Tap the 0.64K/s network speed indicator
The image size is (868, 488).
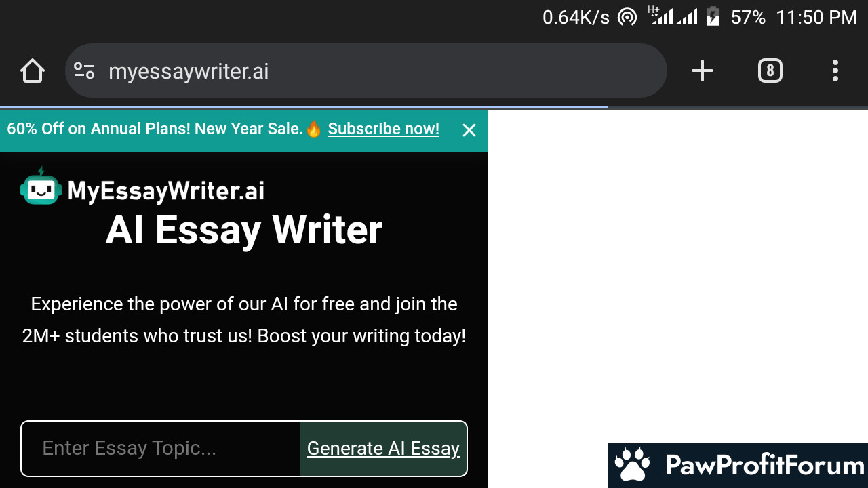(576, 18)
